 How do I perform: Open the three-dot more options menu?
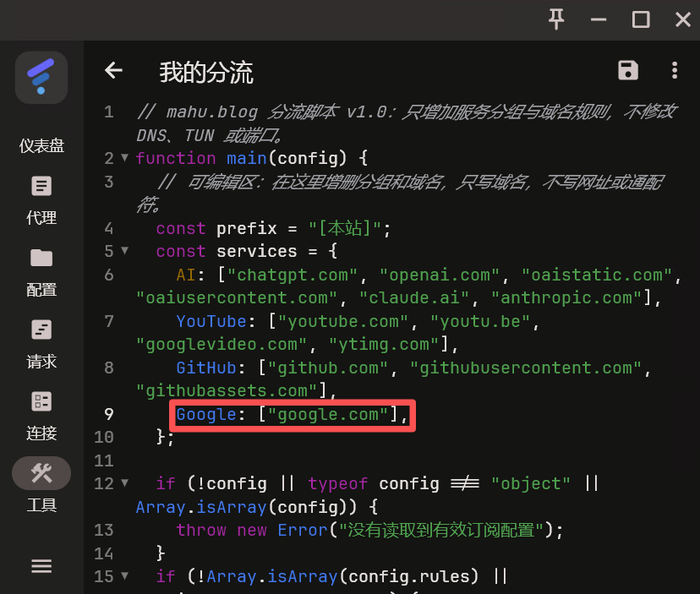click(675, 70)
